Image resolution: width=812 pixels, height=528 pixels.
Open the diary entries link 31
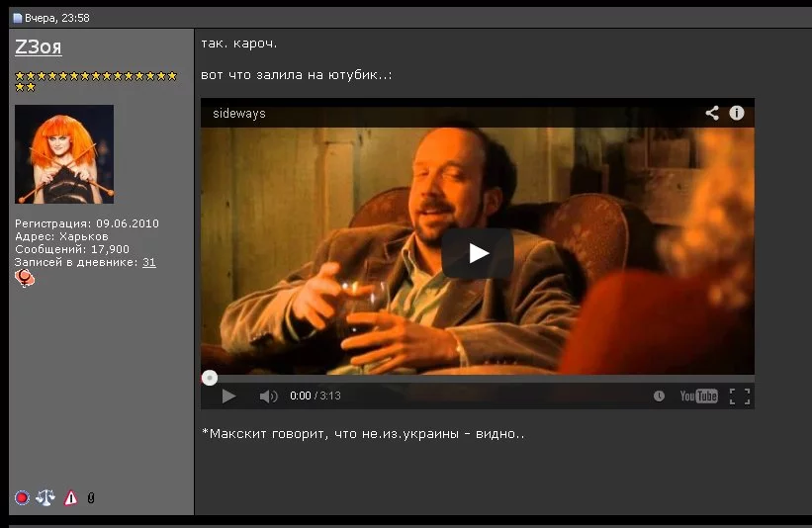(149, 262)
